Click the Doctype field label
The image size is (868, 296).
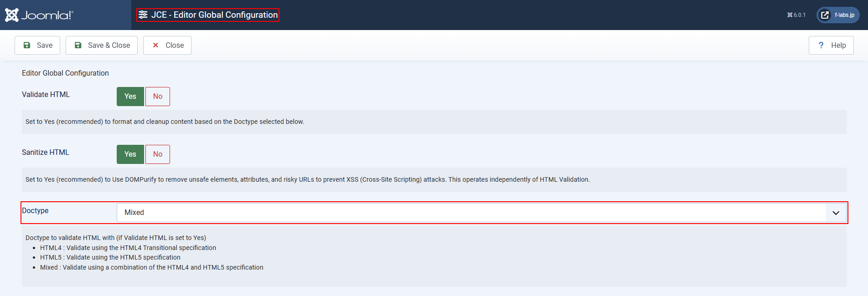(35, 210)
